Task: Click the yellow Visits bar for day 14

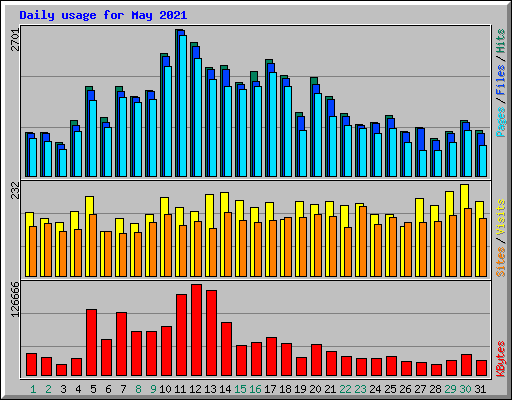Action: click(x=223, y=234)
